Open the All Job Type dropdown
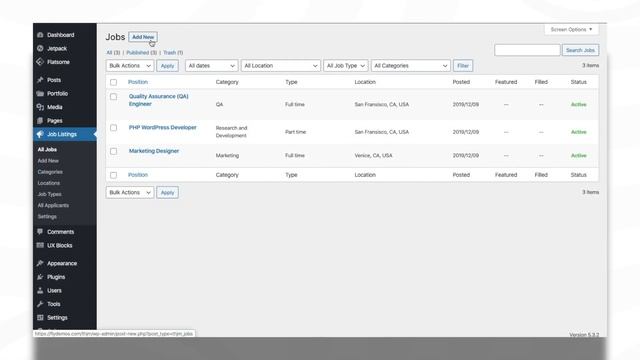This screenshot has height=360, width=640. 346,66
